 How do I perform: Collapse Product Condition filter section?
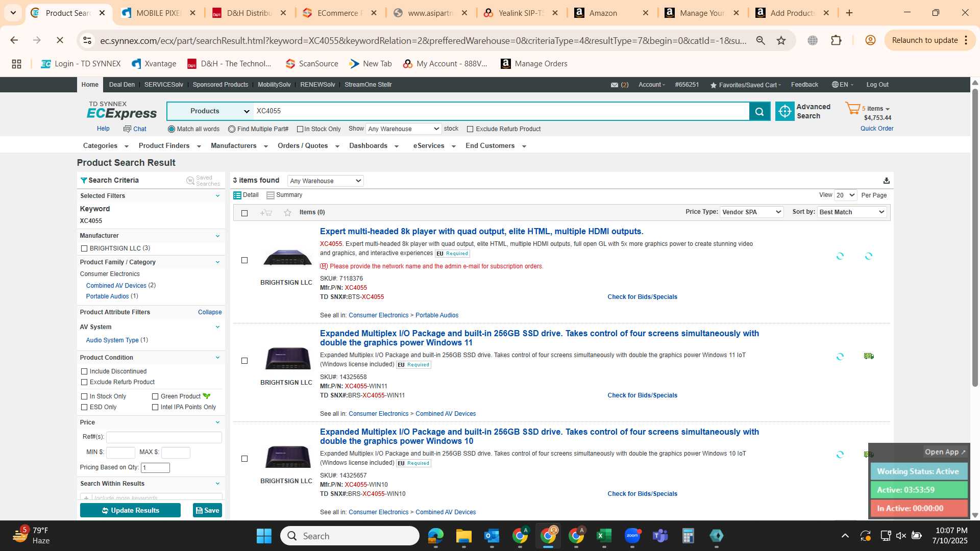(x=217, y=358)
